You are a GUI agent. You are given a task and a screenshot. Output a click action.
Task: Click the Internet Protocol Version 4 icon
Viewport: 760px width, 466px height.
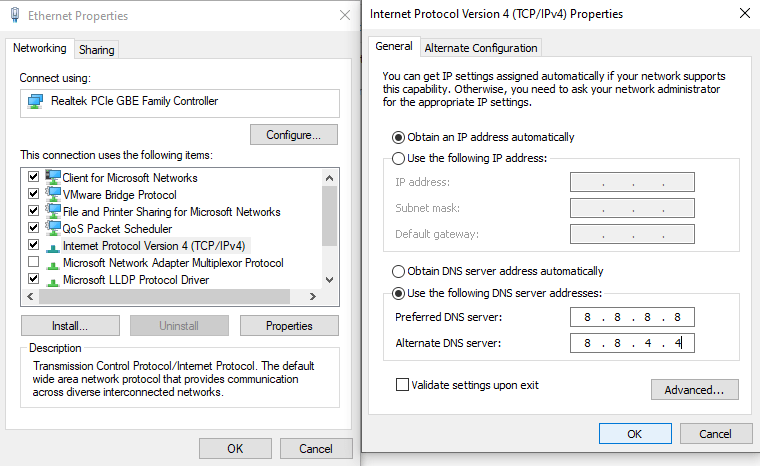[x=52, y=246]
